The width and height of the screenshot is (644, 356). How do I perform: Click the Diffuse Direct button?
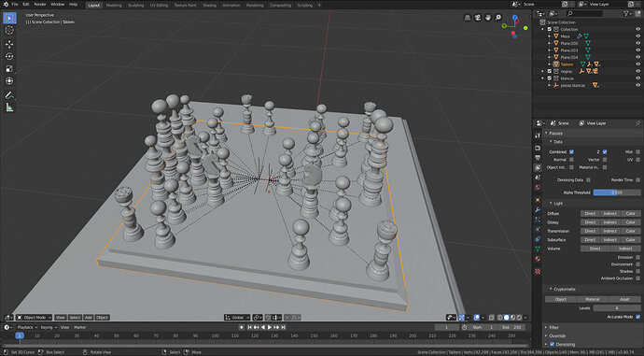pos(590,214)
